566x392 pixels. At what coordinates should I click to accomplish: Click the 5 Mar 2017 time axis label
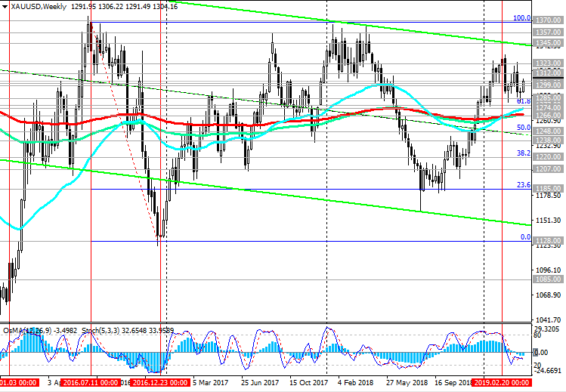[210, 383]
